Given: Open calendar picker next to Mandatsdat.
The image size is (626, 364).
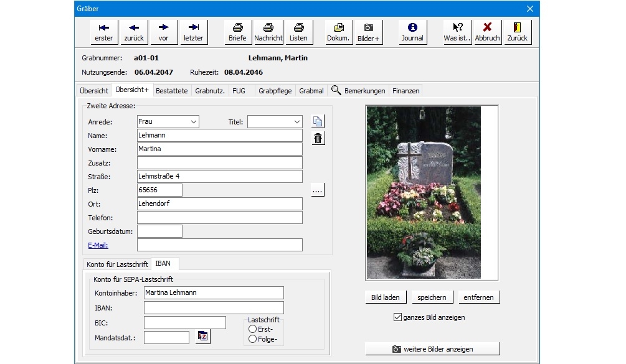Looking at the screenshot, I should pos(203,337).
